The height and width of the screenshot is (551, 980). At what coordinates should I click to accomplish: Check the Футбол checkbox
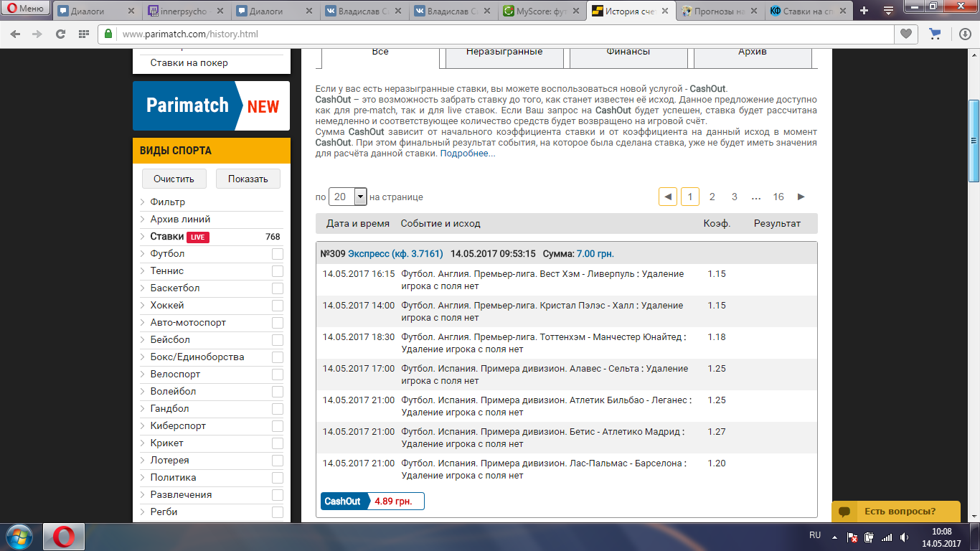point(278,254)
